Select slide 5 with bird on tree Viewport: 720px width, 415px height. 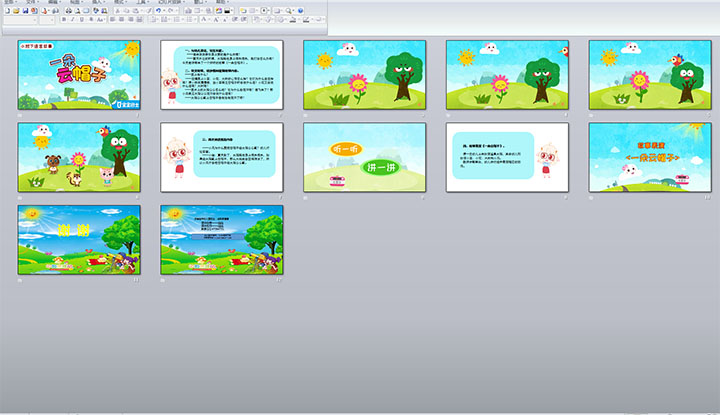point(650,75)
